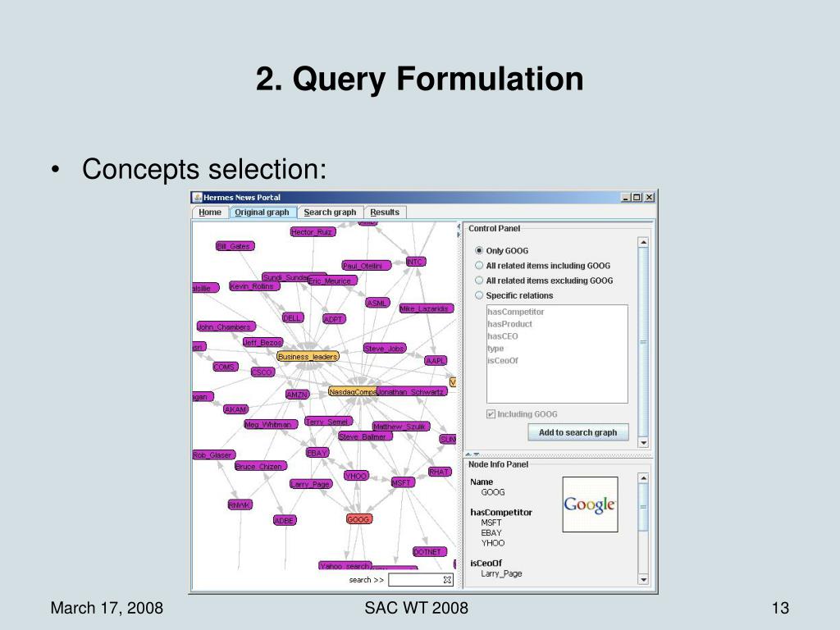Select the Business_leaders node
This screenshot has width=840, height=630.
point(308,357)
